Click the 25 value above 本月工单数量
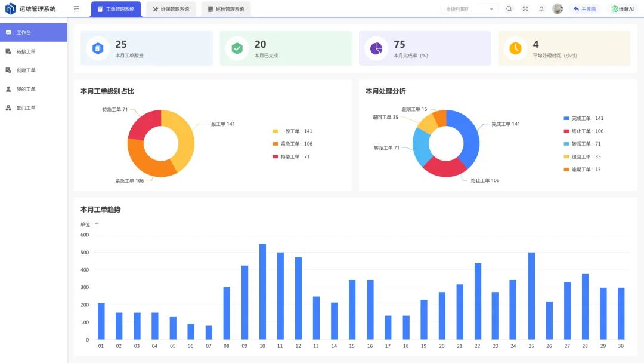Image resolution: width=644 pixels, height=363 pixels. point(121,44)
